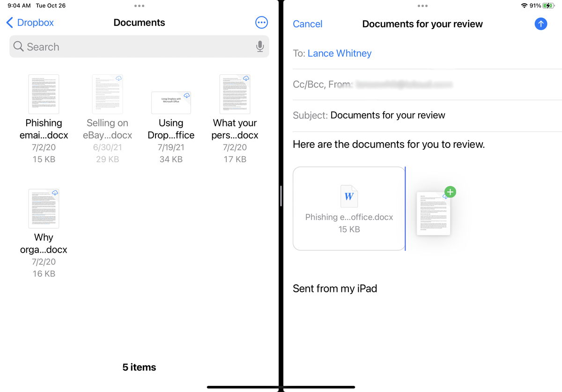Go back to Dropbox folder list
Viewport: 562px width, 392px height.
click(30, 22)
